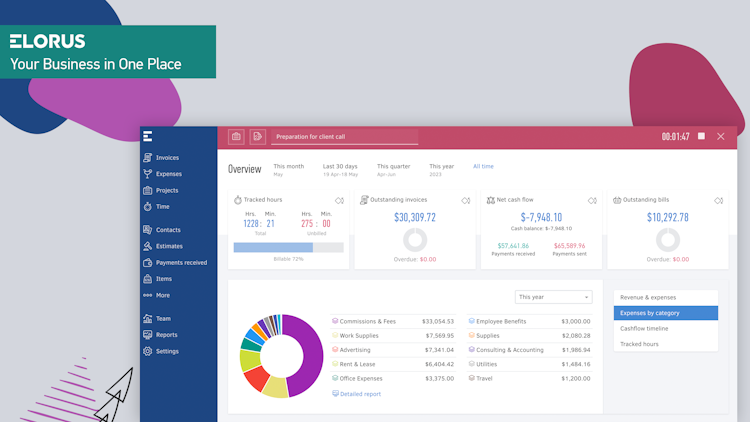The height and width of the screenshot is (422, 750).
Task: Click the Estimates label in sidebar
Action: (x=169, y=246)
